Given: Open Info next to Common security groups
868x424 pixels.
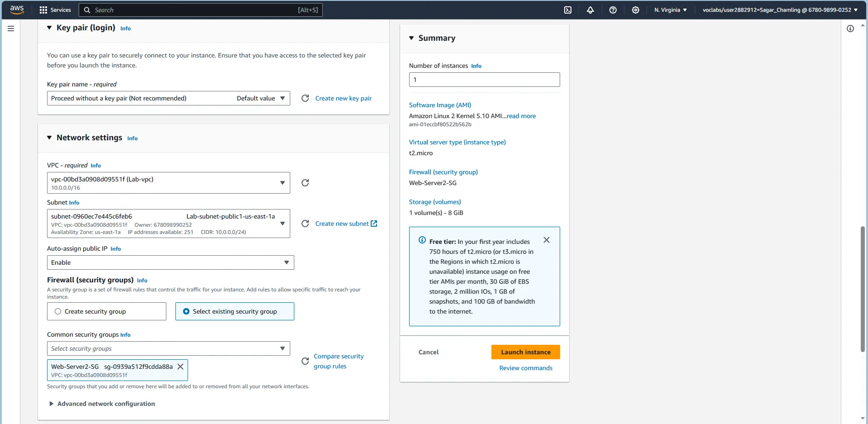Looking at the screenshot, I should point(126,335).
